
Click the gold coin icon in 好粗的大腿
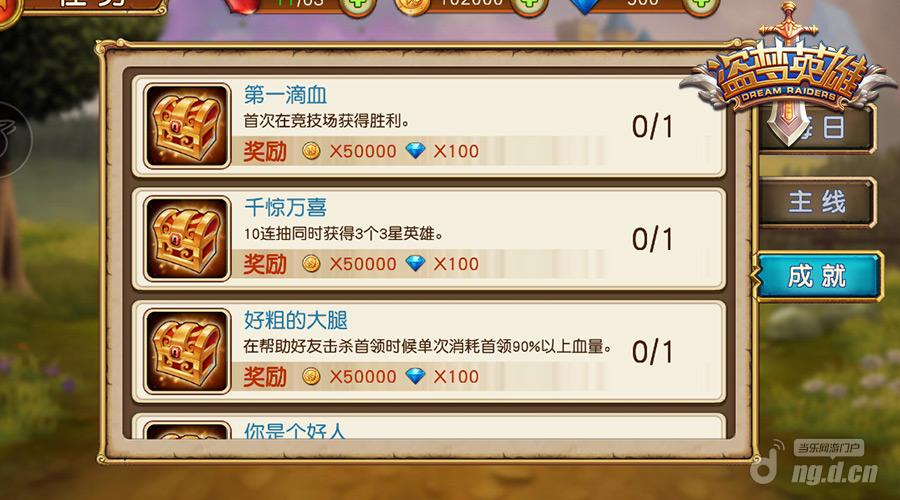pyautogui.click(x=311, y=376)
